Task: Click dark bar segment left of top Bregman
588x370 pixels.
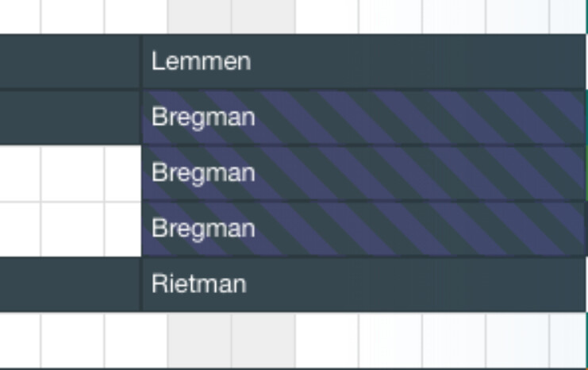Action: coord(70,118)
